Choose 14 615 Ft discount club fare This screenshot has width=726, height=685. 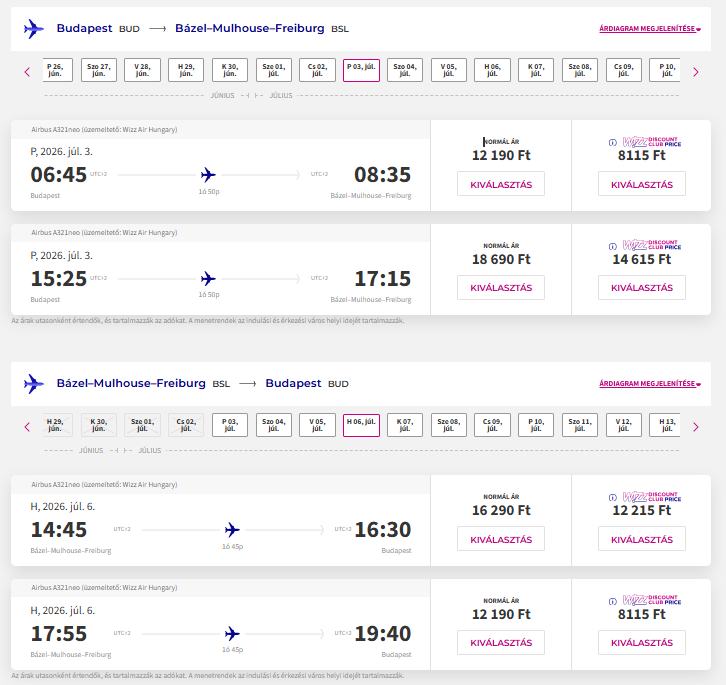[x=641, y=287]
